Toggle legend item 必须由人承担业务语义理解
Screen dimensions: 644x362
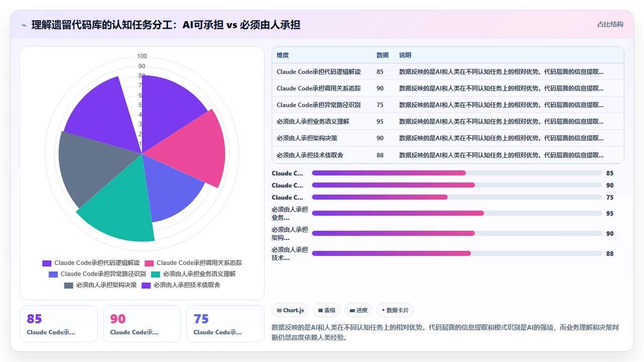tap(193, 274)
